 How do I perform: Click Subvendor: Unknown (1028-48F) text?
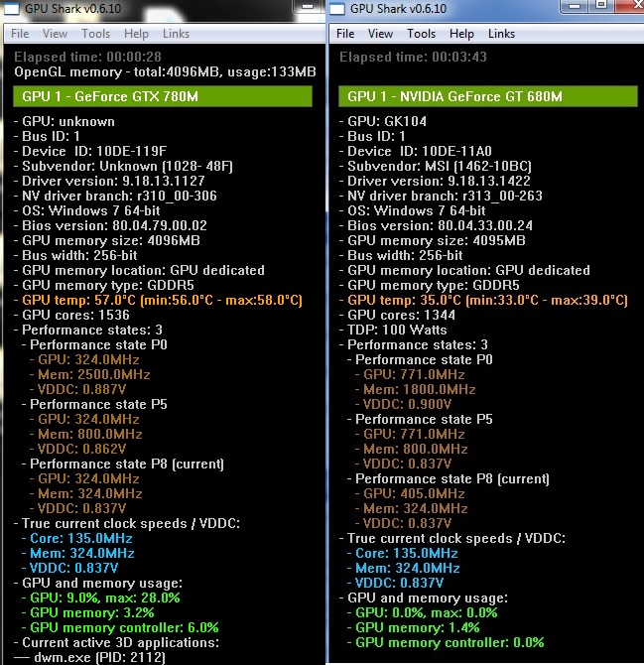(123, 166)
